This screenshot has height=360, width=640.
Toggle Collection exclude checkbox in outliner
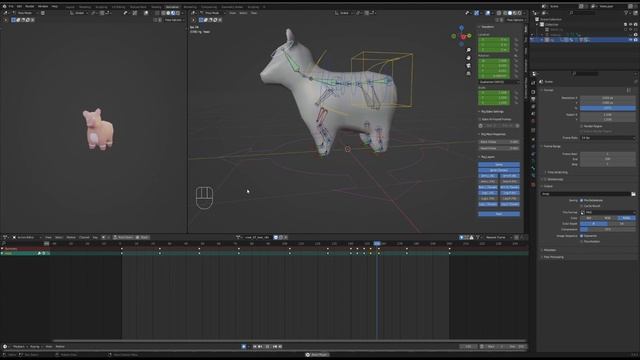pyautogui.click(x=626, y=24)
